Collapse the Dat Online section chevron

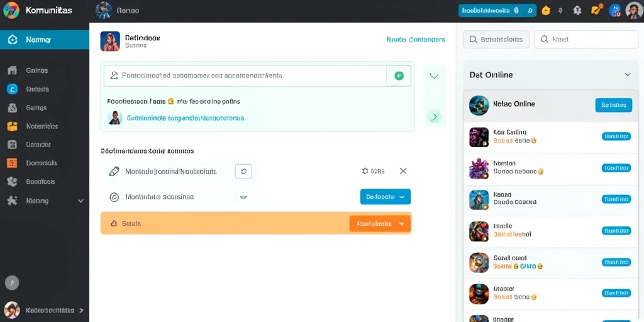[x=628, y=75]
